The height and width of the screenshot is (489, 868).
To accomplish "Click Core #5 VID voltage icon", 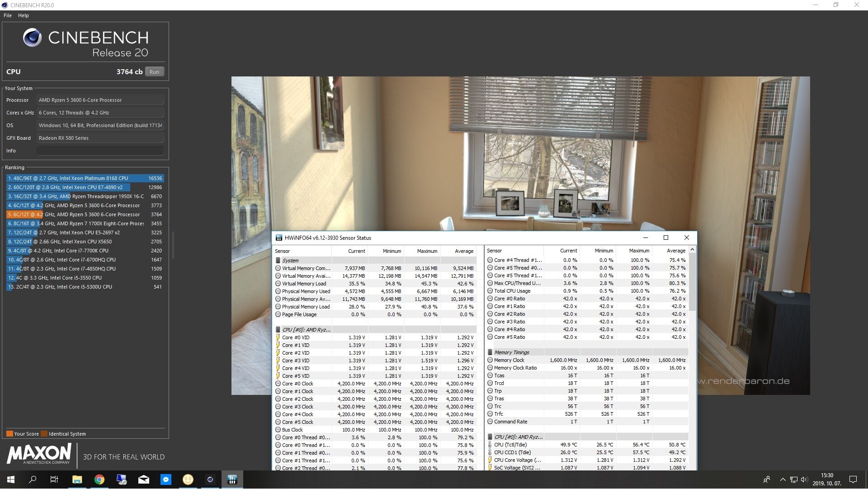I will click(278, 376).
